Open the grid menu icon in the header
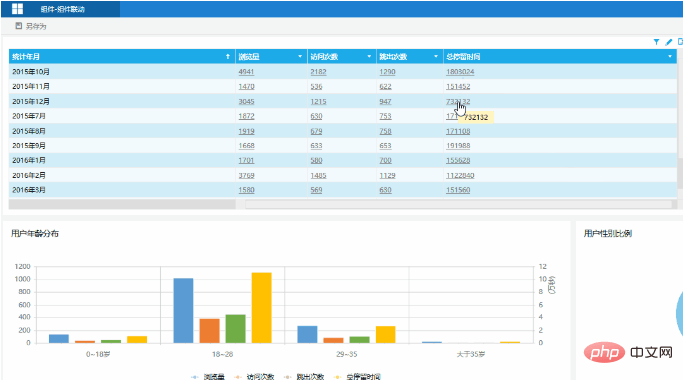The width and height of the screenshot is (683, 385). pos(17,9)
